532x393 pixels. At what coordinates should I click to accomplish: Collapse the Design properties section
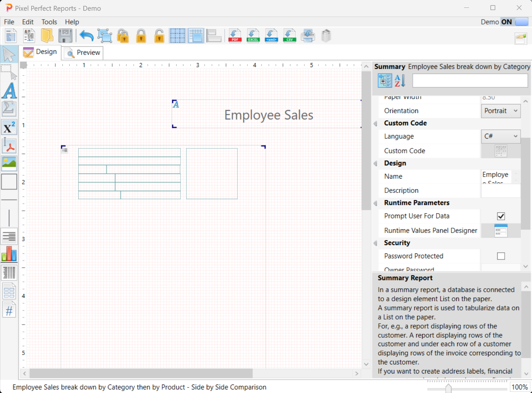pyautogui.click(x=376, y=163)
